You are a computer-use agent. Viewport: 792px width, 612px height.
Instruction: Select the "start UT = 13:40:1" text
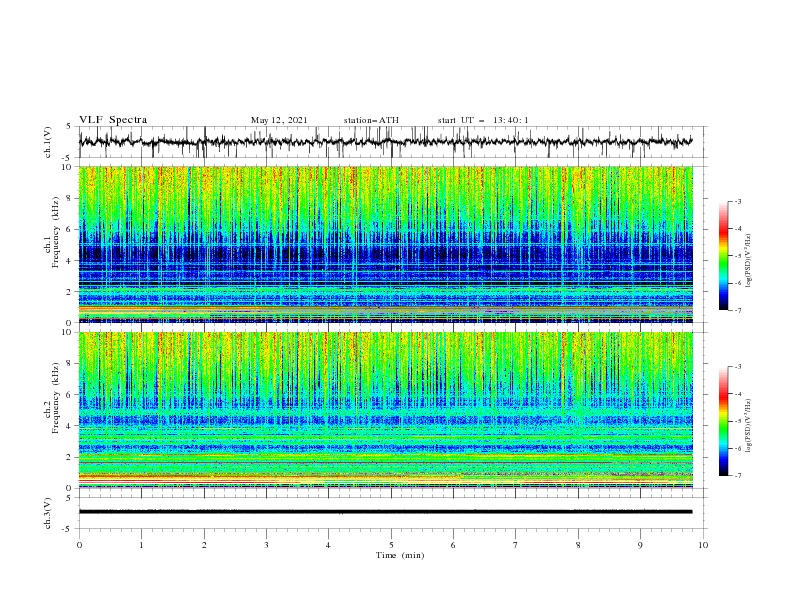point(483,120)
